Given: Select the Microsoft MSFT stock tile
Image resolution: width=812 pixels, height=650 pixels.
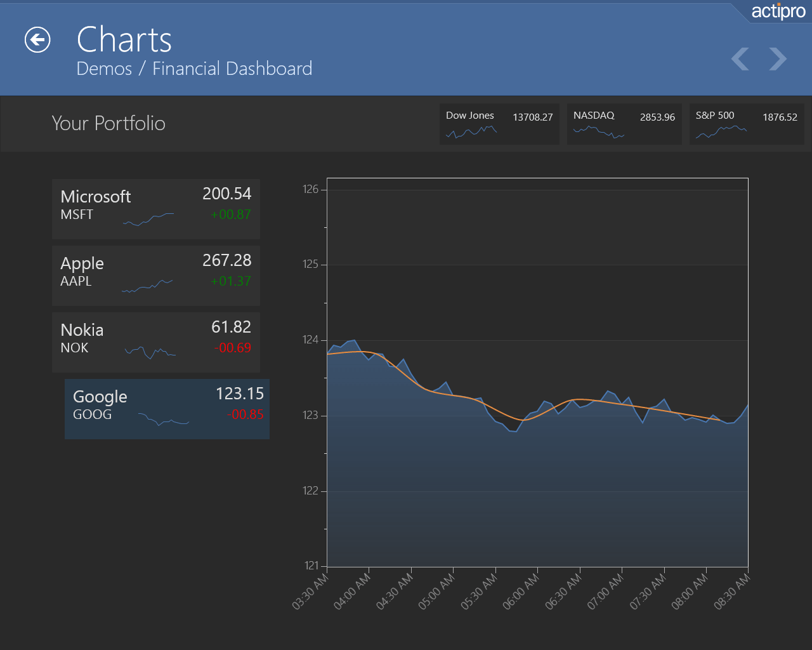Looking at the screenshot, I should [156, 209].
